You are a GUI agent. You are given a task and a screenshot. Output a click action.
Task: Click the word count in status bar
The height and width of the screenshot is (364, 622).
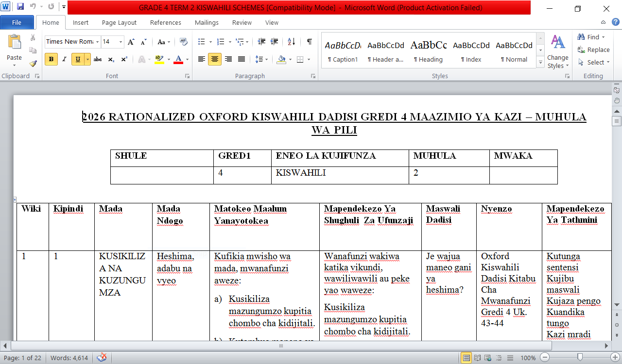tap(69, 358)
